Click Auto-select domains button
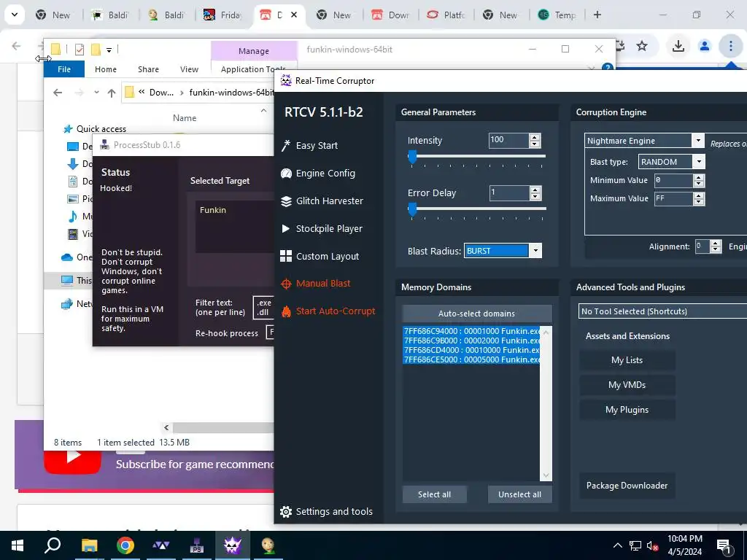Viewport: 747px width, 560px height. click(477, 314)
